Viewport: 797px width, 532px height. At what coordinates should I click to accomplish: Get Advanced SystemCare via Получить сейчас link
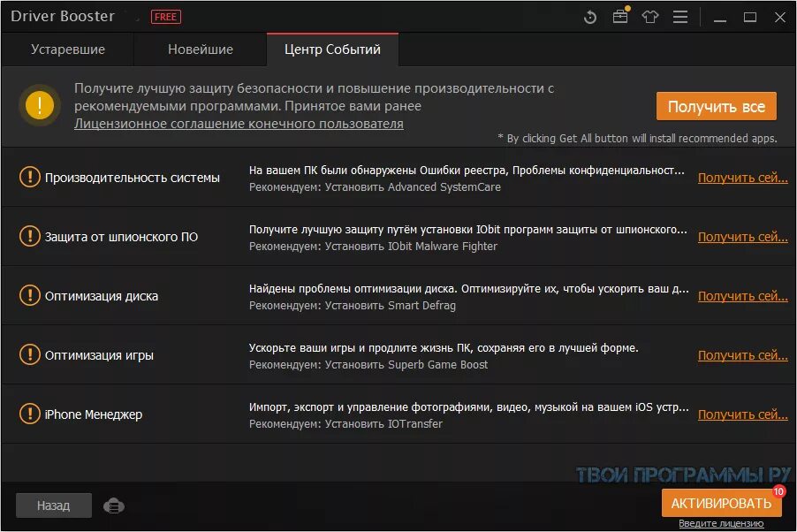pyautogui.click(x=742, y=178)
